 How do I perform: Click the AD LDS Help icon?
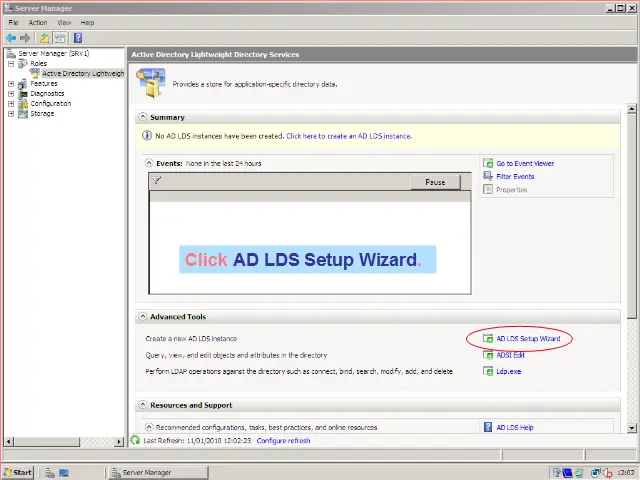(488, 427)
